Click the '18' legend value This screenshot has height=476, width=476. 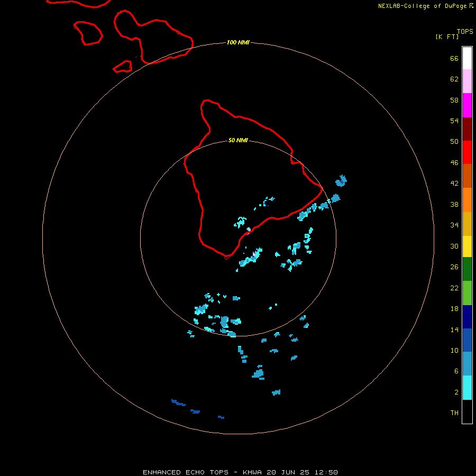tap(454, 309)
